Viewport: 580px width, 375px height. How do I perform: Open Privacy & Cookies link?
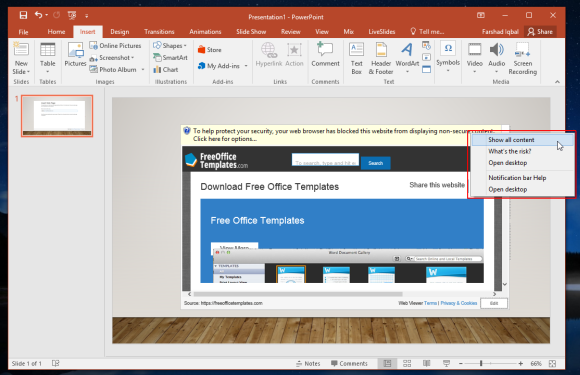coord(459,303)
